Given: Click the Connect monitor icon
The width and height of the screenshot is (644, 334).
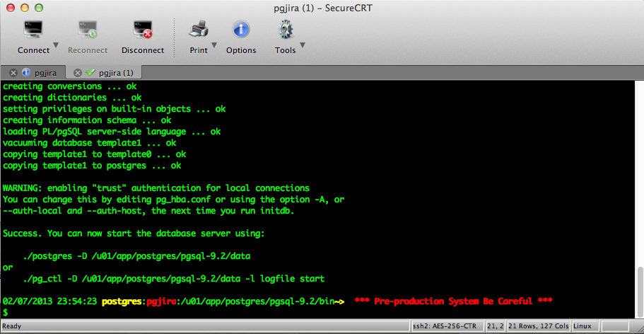Looking at the screenshot, I should click(33, 30).
